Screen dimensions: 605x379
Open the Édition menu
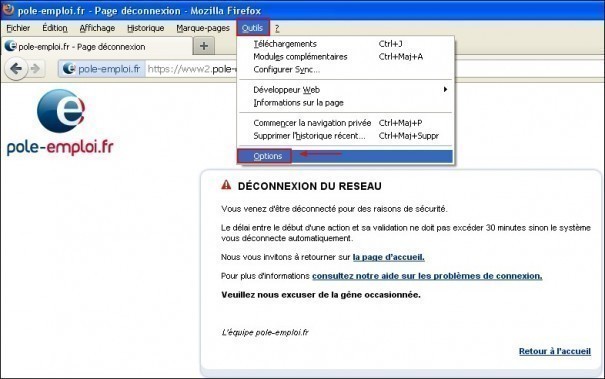pyautogui.click(x=55, y=28)
